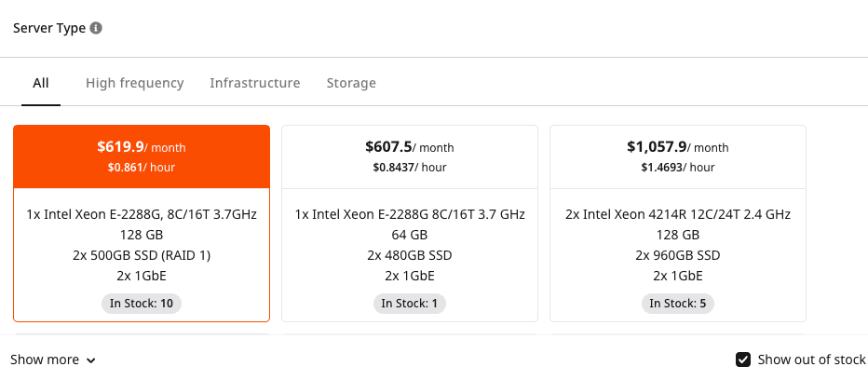This screenshot has height=380, width=868.
Task: Uncheck the Show out of stock checkbox
Action: tap(743, 360)
